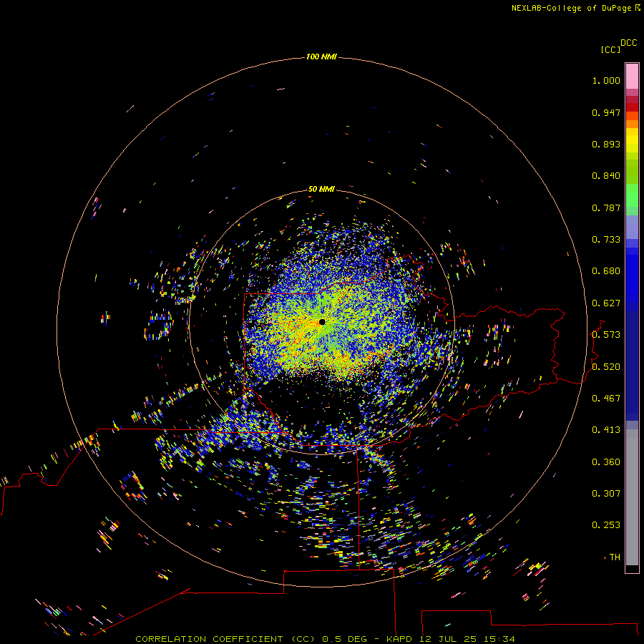Click the 0.733 scale value

point(606,240)
